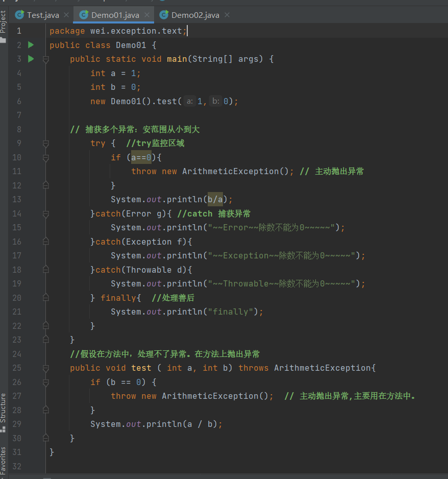Click parameter hint 'a:' on line 6
448x479 pixels.
click(x=189, y=101)
